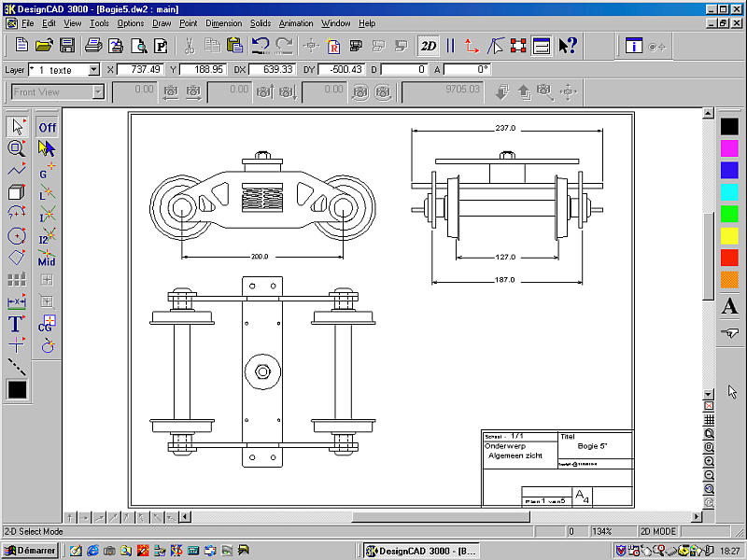Click the Undo arrow icon
747x560 pixels.
click(261, 45)
